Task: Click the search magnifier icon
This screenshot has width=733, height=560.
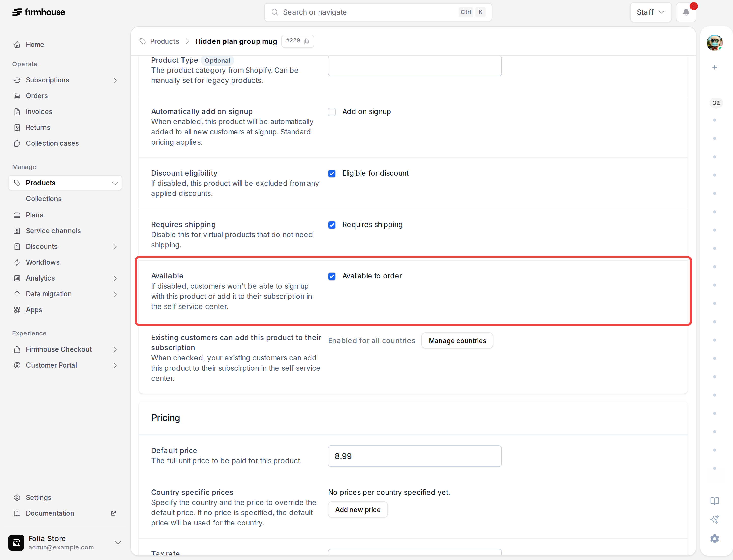Action: coord(275,12)
